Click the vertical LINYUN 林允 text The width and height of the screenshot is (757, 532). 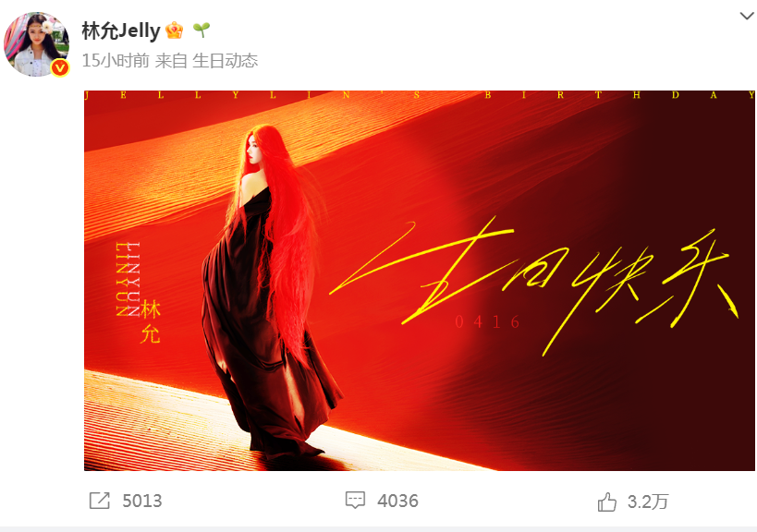click(x=138, y=292)
